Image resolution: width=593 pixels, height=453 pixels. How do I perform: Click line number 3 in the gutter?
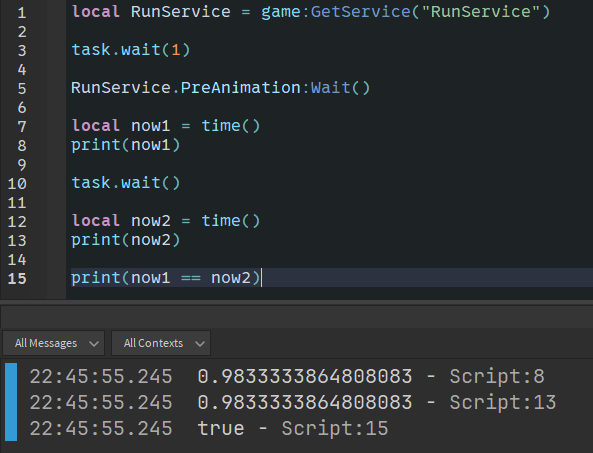22,50
